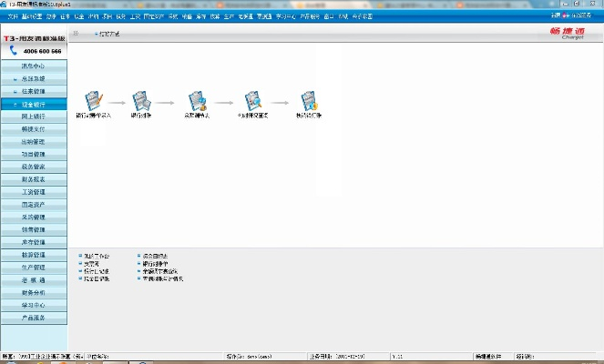Select the fourth workflow icon with magnifier
The height and width of the screenshot is (364, 604).
point(252,101)
